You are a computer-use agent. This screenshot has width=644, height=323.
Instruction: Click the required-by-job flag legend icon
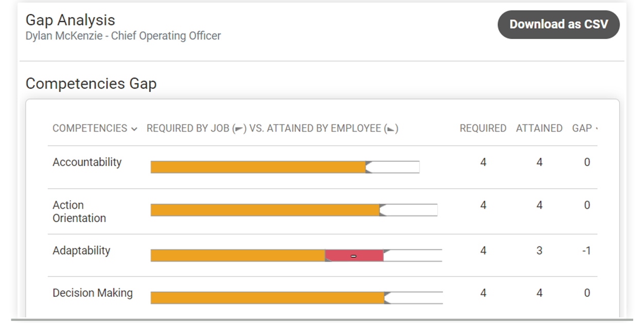(x=238, y=129)
